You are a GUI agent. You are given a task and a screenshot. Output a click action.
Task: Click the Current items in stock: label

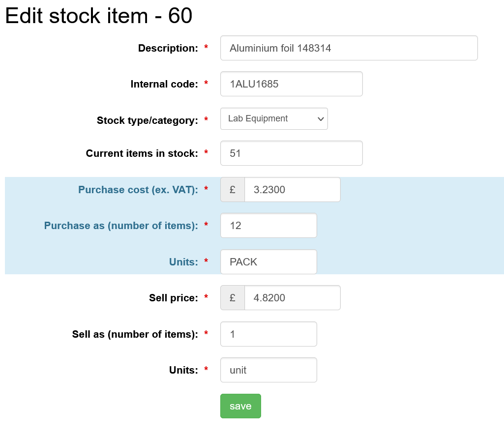point(142,153)
